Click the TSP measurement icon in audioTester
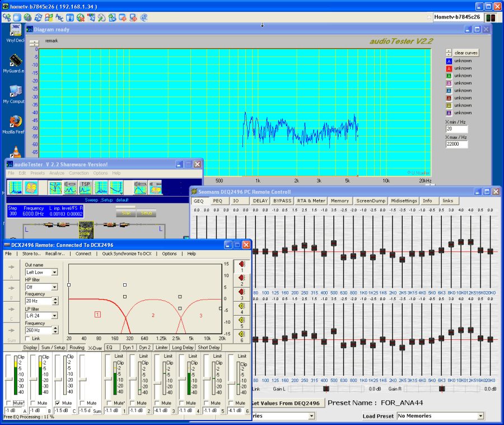 85,188
